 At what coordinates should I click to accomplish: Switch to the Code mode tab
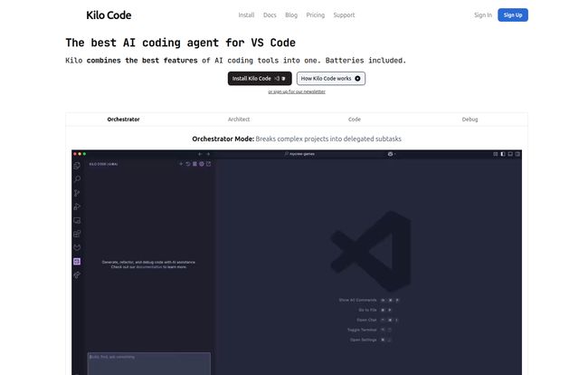coord(355,120)
